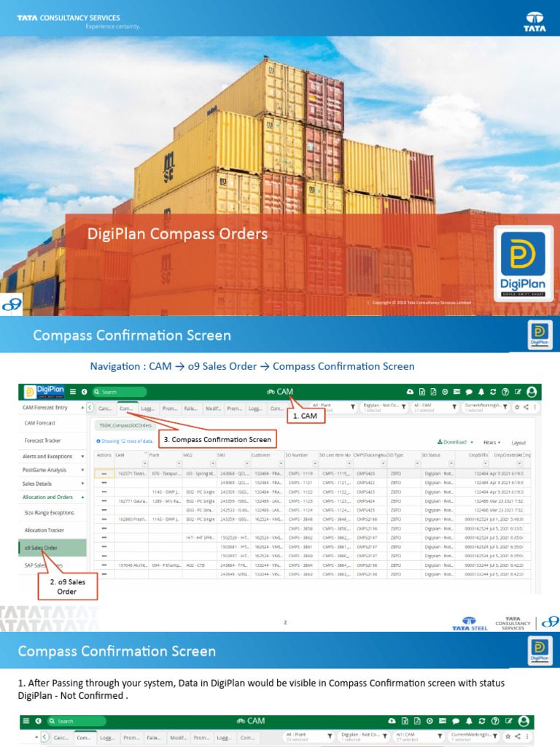Click the back arrow icon in first DigiPlan header

coord(85,392)
